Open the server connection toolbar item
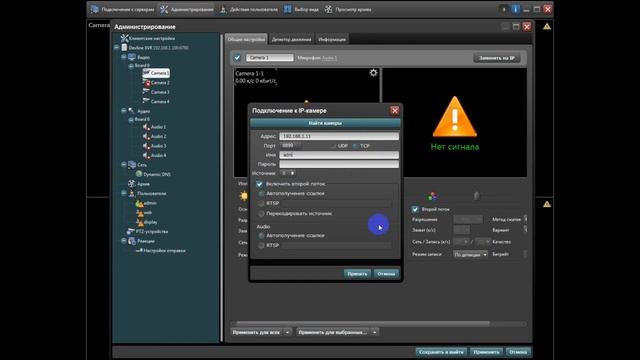640x360 pixels. point(122,9)
